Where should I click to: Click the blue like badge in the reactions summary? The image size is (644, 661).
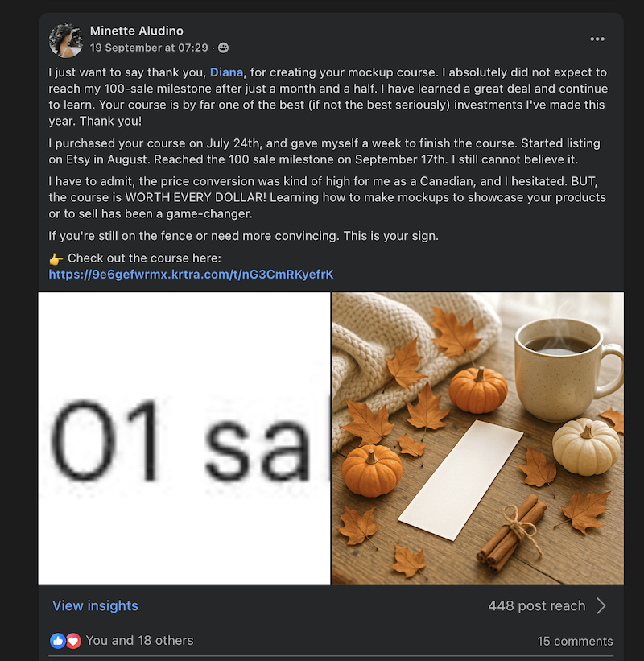pyautogui.click(x=56, y=641)
